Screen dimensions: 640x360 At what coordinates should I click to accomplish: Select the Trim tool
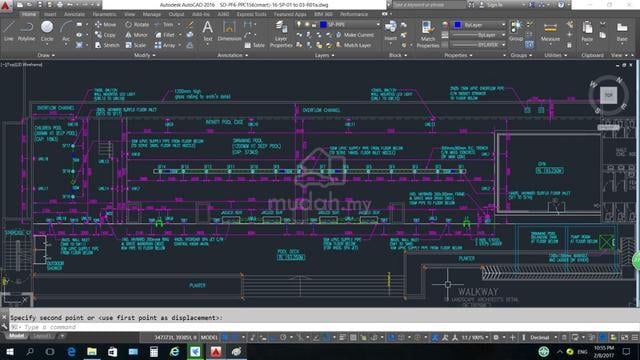(x=164, y=24)
